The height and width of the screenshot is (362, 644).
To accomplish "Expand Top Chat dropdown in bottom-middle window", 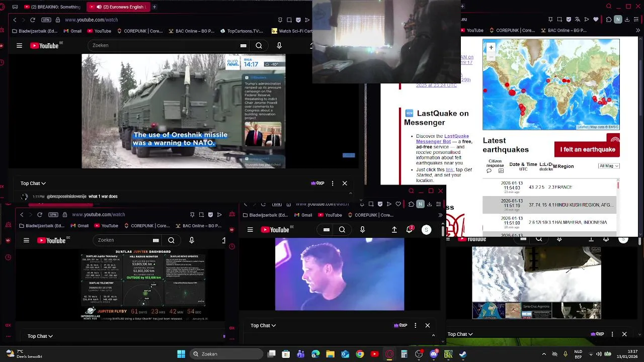I will pyautogui.click(x=263, y=326).
